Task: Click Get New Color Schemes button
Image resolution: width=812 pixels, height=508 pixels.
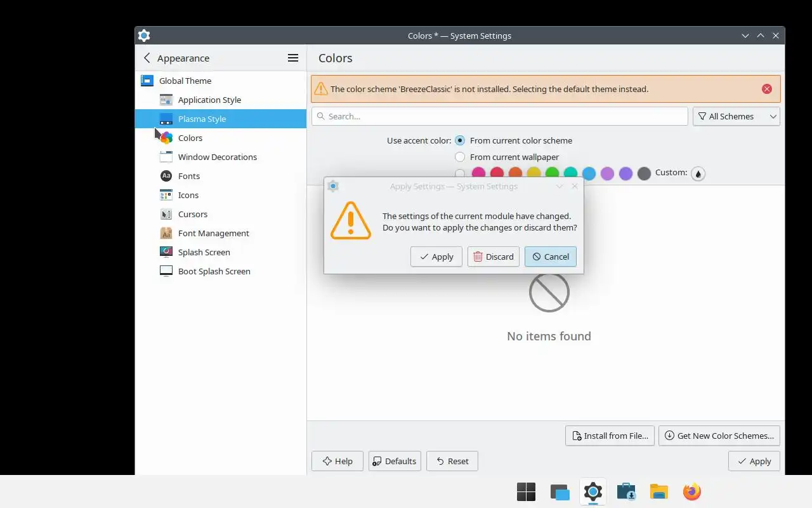Action: coord(719,436)
